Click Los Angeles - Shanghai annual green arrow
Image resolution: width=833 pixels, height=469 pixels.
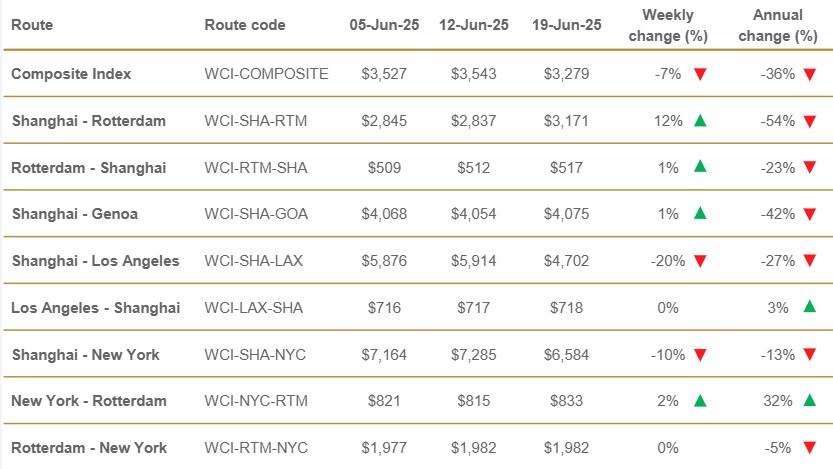point(809,307)
